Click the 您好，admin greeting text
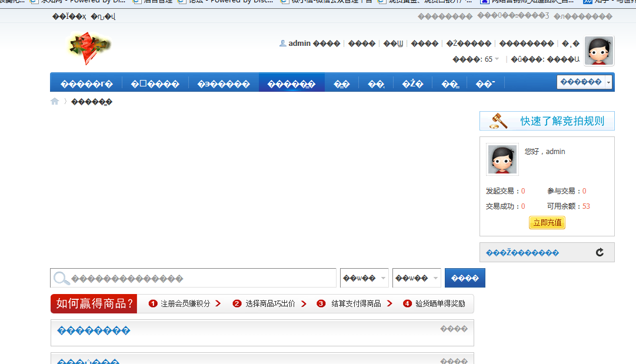Image resolution: width=636 pixels, height=364 pixels. point(545,152)
